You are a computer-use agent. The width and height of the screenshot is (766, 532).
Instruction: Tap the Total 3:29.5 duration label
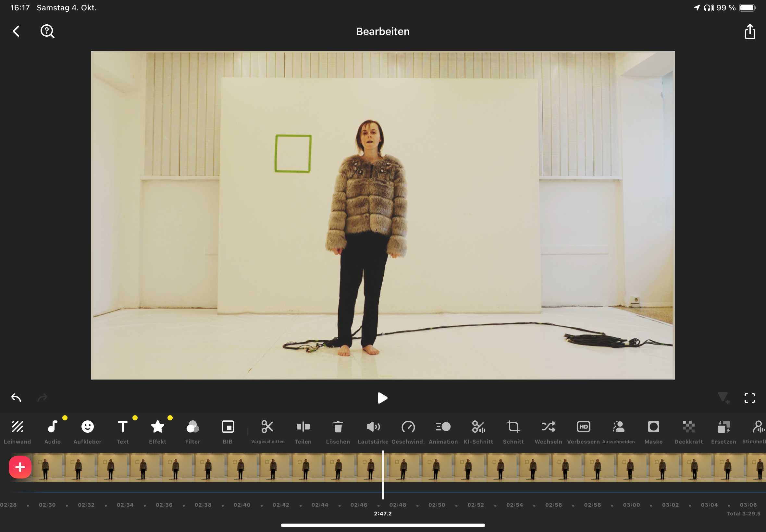coord(744,514)
